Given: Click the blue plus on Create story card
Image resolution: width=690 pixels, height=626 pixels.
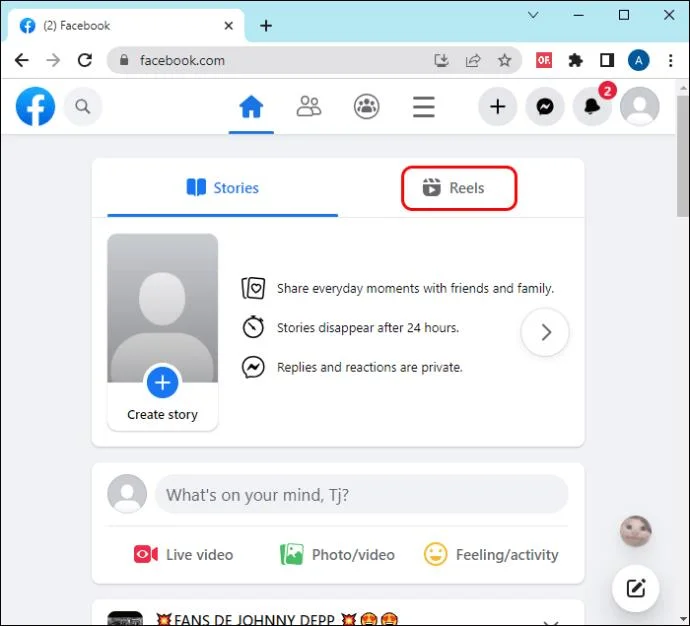Looking at the screenshot, I should coord(162,382).
